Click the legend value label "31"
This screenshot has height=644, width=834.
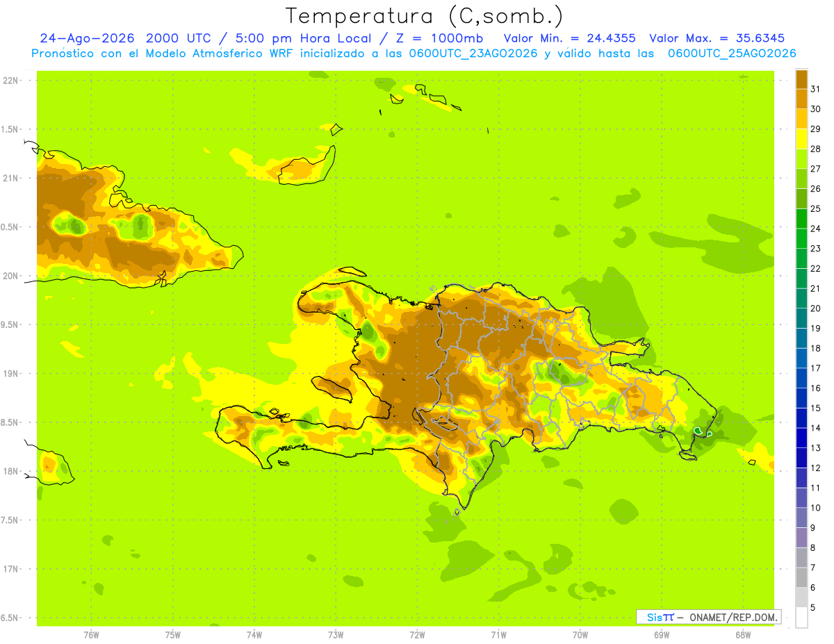pyautogui.click(x=816, y=89)
